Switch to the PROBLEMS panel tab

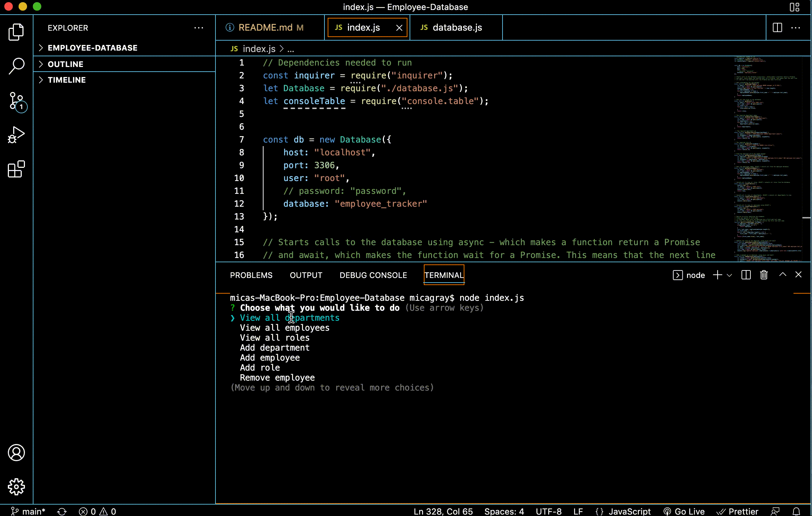(251, 275)
